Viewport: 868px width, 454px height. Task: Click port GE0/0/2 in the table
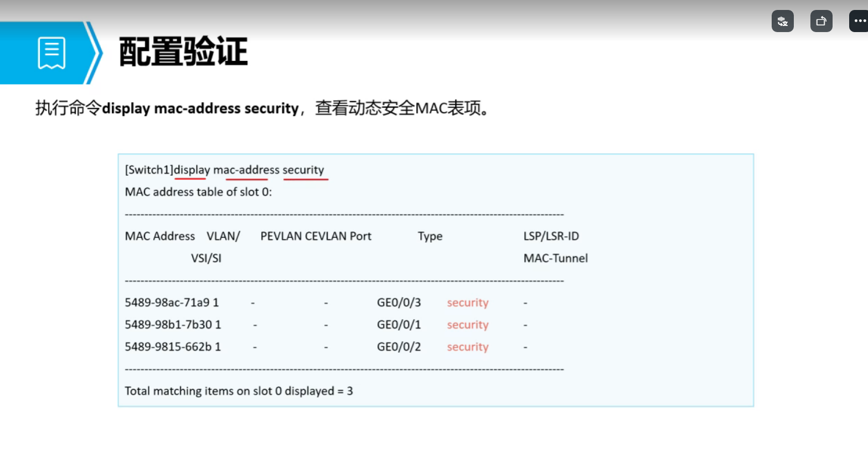point(399,347)
